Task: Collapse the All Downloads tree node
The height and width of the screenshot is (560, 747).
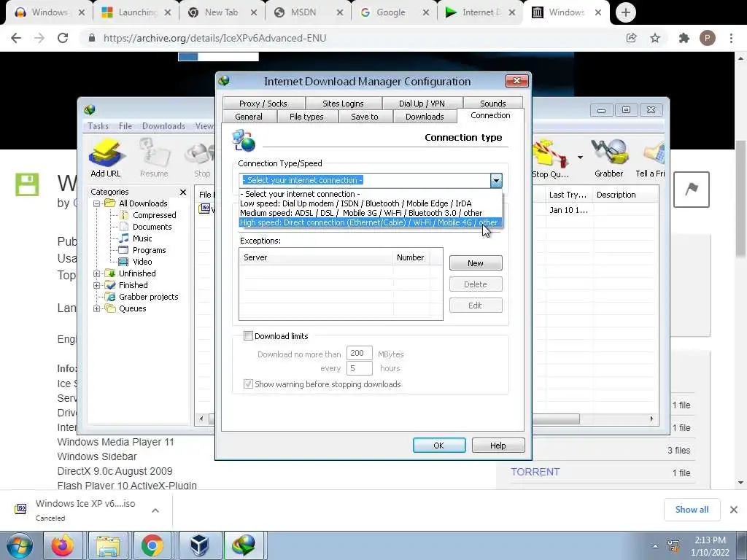Action: (97, 203)
